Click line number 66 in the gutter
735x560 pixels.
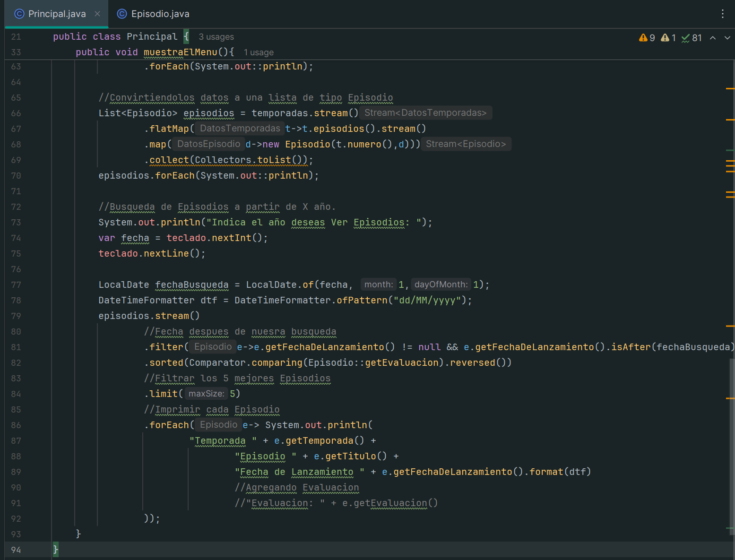[x=16, y=113]
